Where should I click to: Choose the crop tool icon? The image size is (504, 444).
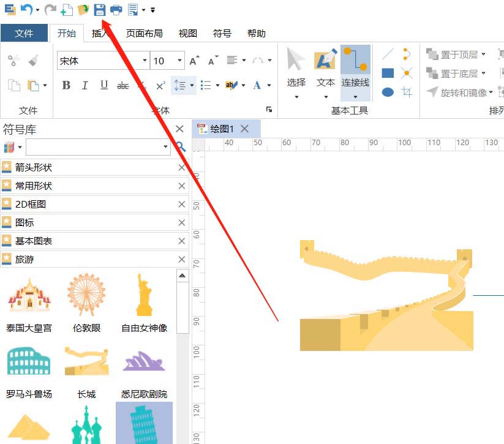pos(407,92)
